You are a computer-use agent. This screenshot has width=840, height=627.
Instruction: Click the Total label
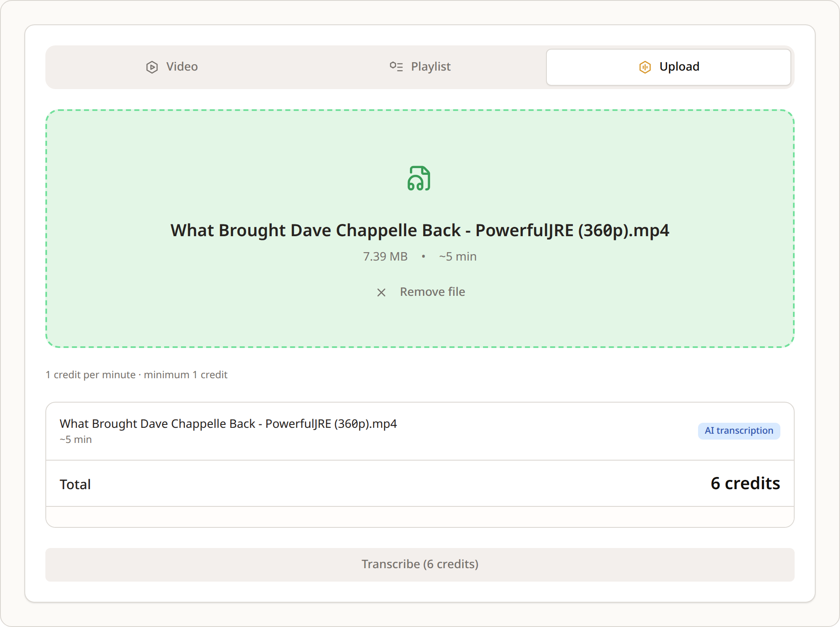point(75,485)
